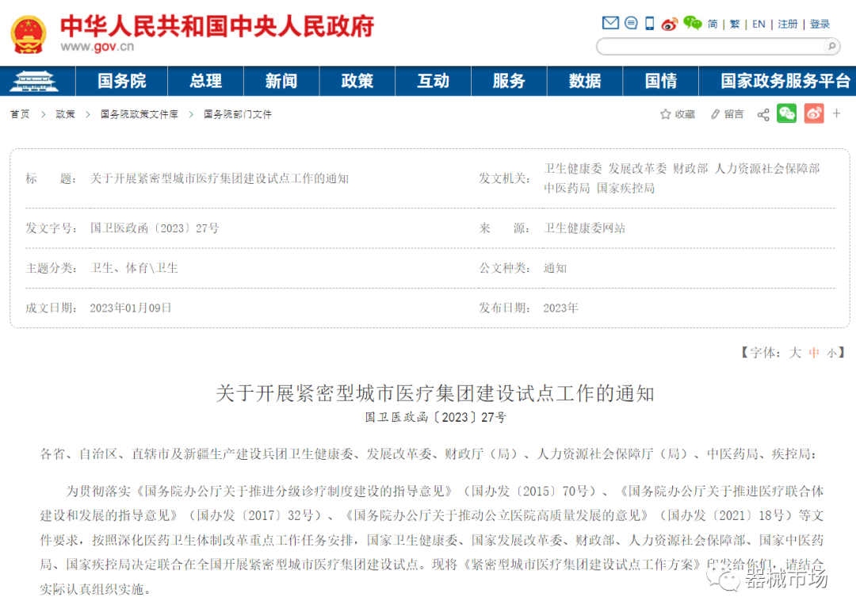Click the green WeChat share button
Image resolution: width=856 pixels, height=616 pixels.
coord(786,113)
